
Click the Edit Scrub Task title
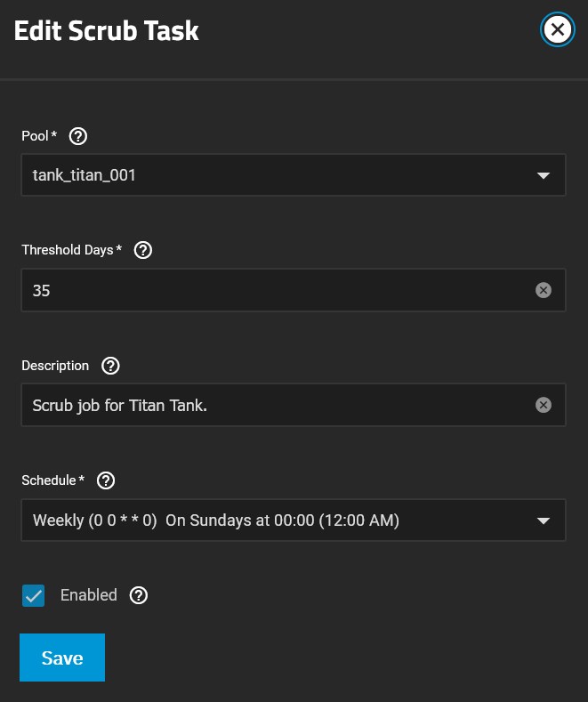[107, 30]
